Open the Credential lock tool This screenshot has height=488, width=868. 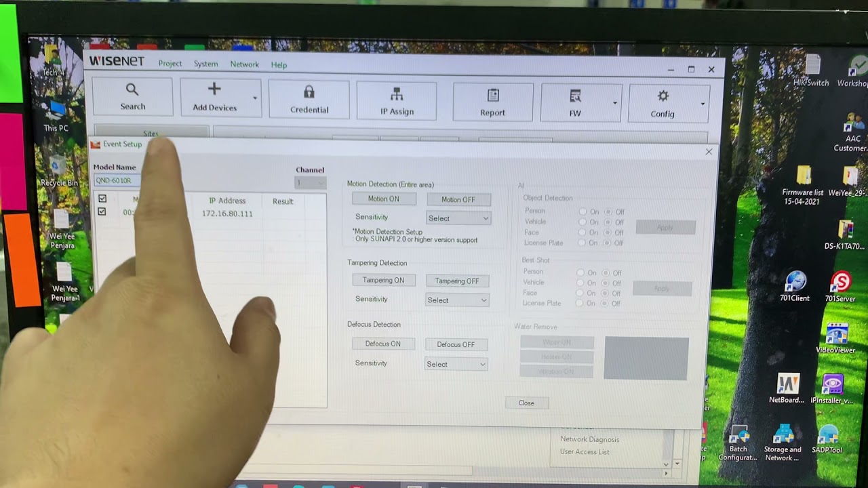tap(309, 99)
